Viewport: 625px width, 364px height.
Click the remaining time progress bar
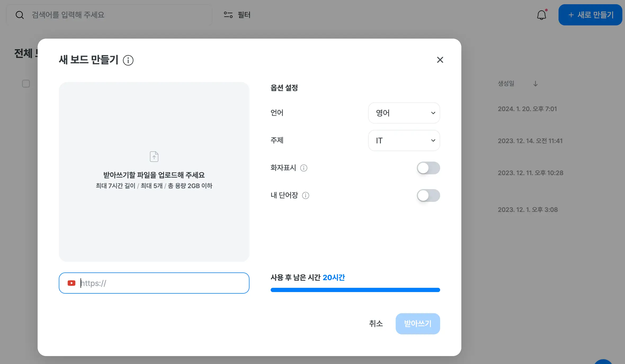pos(355,290)
